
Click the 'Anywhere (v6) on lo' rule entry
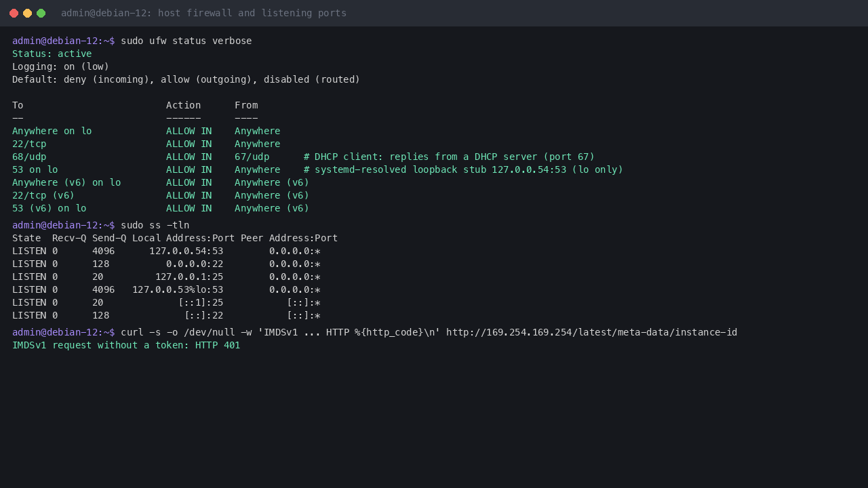pyautogui.click(x=66, y=182)
